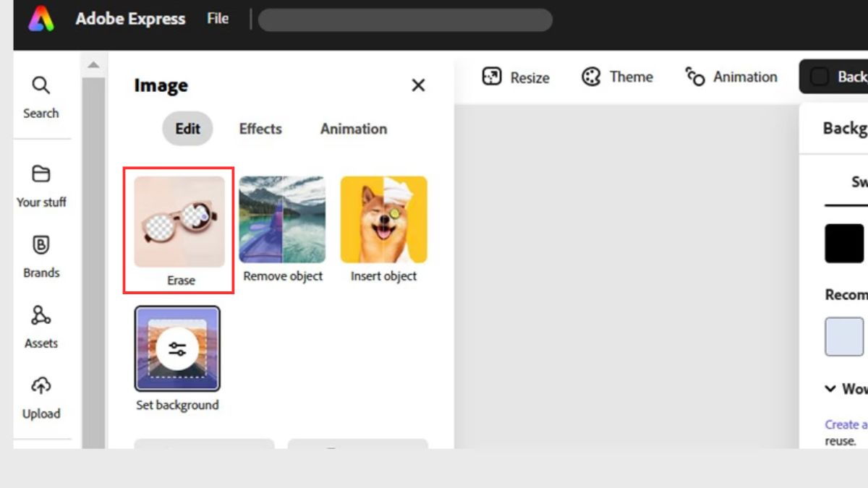This screenshot has height=488, width=868.
Task: Open the Brands sidebar icon
Action: pos(41,245)
